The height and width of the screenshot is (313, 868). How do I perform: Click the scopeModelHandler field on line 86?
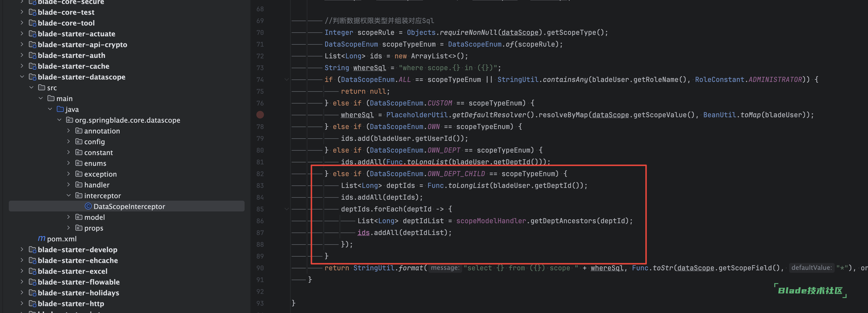[491, 221]
